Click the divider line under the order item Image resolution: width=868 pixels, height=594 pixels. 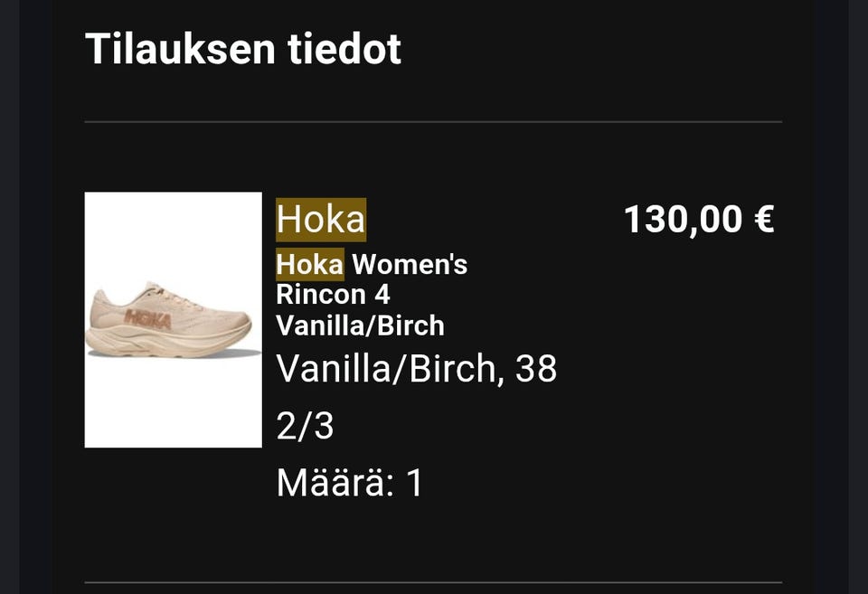(x=433, y=582)
